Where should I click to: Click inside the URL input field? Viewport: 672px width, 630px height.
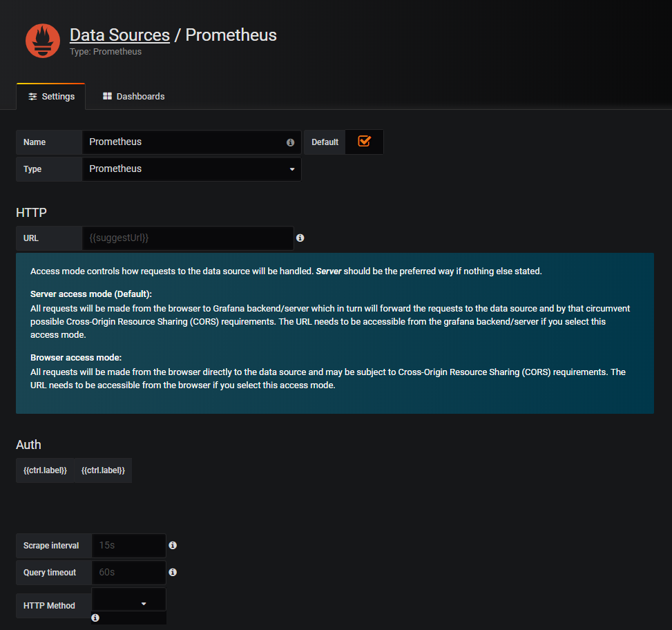[x=188, y=237]
